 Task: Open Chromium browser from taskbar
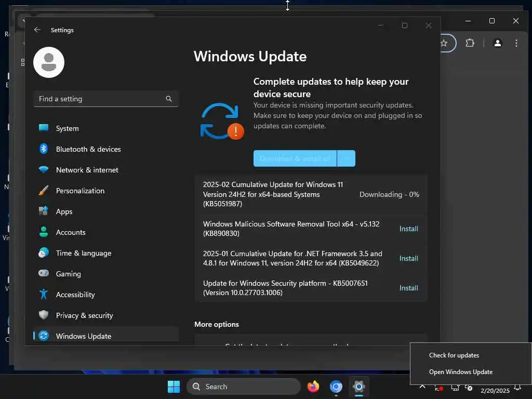336,387
